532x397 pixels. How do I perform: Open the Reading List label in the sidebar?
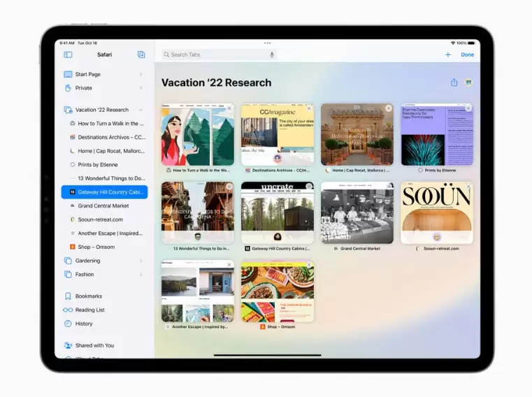pos(90,310)
